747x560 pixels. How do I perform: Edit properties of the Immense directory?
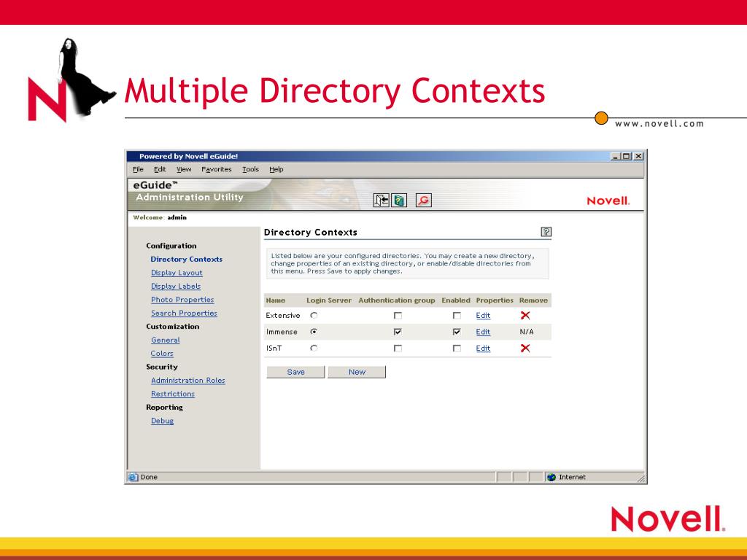click(x=483, y=332)
